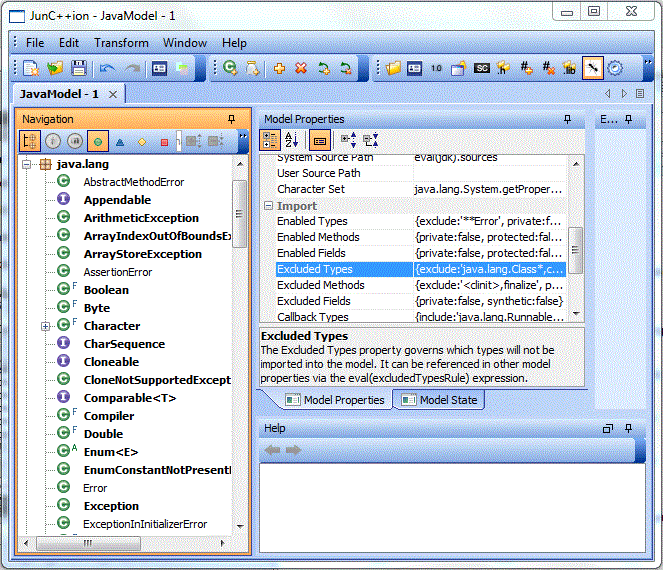This screenshot has height=570, width=663.
Task: Select the Model Properties bottom tab
Action: pyautogui.click(x=334, y=400)
